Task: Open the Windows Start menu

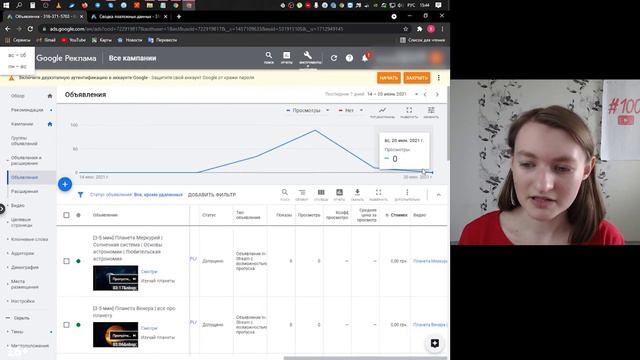Action: tap(6, 5)
